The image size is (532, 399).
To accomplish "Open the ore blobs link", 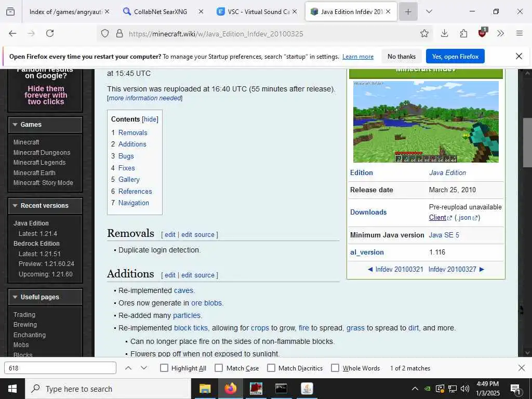I will pyautogui.click(x=206, y=303).
